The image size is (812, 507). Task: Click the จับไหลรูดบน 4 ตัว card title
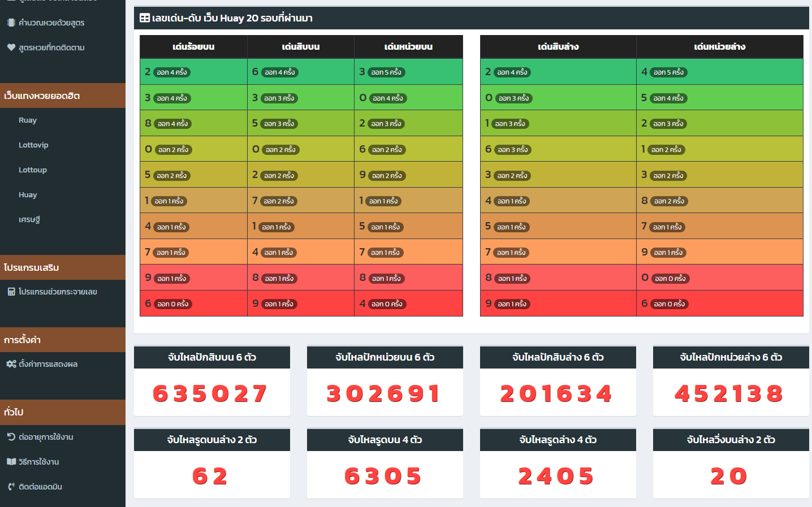pos(385,440)
